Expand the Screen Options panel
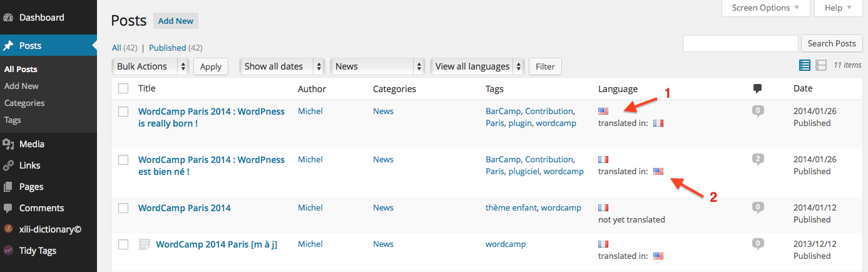The image size is (868, 272). coord(765,8)
